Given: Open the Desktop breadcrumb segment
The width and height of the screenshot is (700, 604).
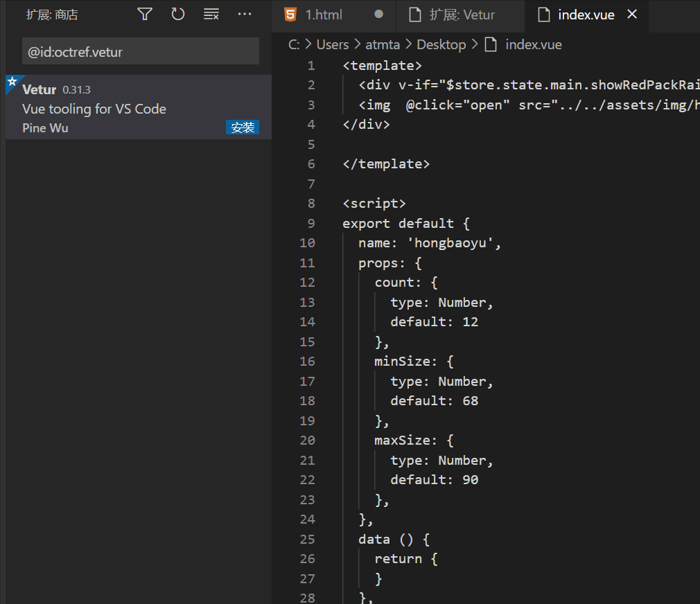Looking at the screenshot, I should (x=441, y=44).
